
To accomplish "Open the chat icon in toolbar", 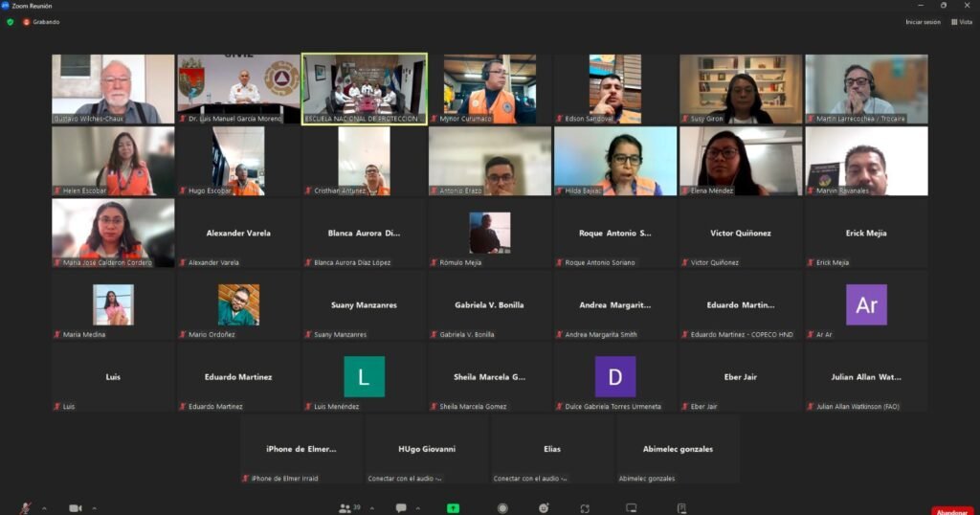I will coord(401,508).
